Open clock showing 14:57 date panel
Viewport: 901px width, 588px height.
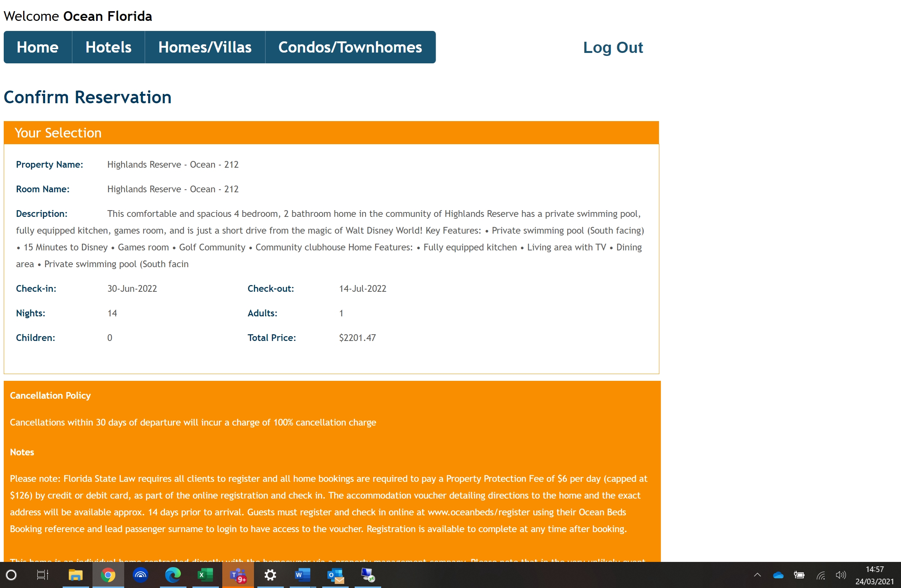pos(874,575)
